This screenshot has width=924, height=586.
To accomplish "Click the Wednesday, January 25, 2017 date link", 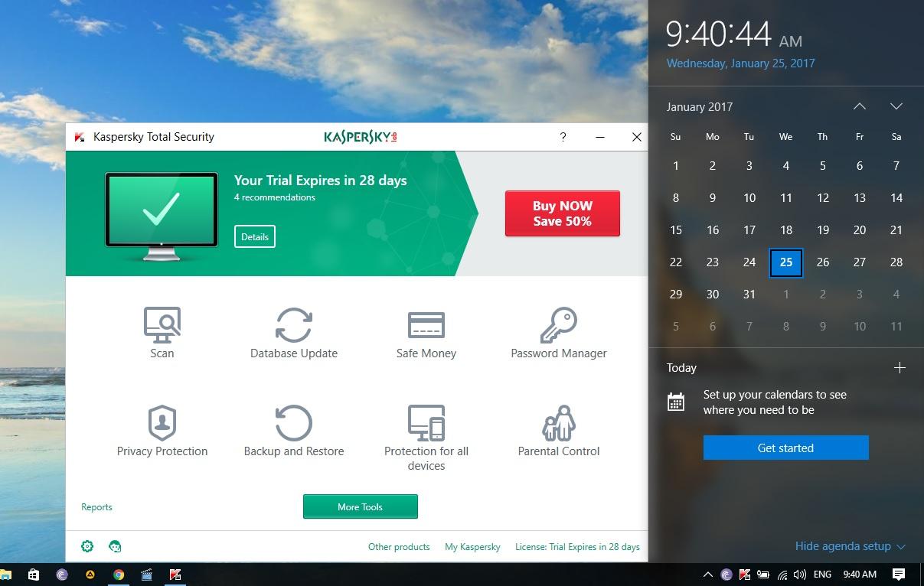I will tap(741, 63).
